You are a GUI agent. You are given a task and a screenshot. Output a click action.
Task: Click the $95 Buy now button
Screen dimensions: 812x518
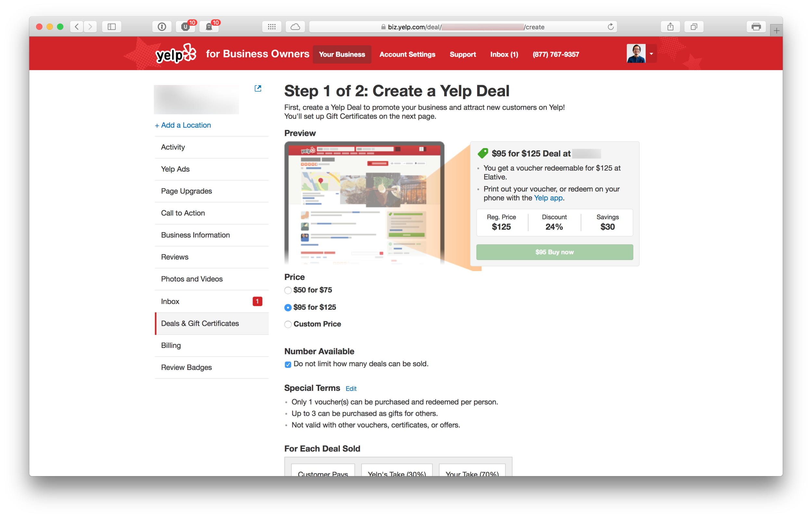click(x=554, y=252)
